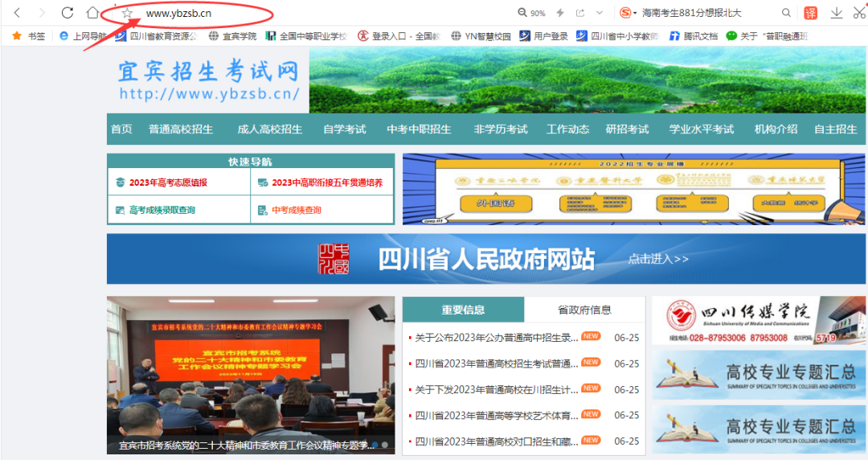Open 成人高校招生 menu item

pyautogui.click(x=269, y=129)
